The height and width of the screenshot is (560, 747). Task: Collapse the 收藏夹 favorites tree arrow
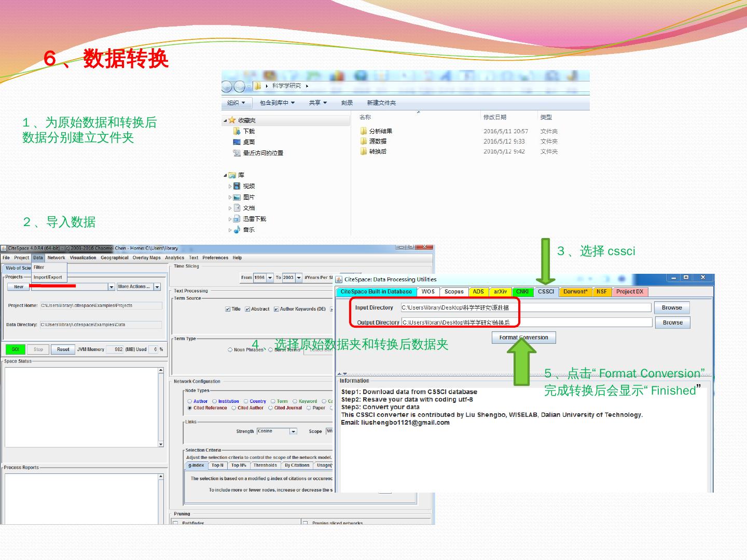(225, 120)
